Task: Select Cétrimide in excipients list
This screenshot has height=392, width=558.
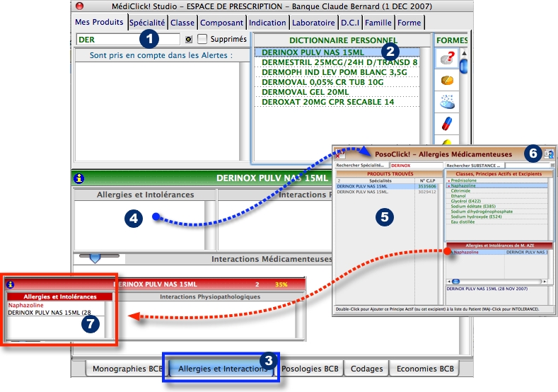Action: tap(496, 191)
